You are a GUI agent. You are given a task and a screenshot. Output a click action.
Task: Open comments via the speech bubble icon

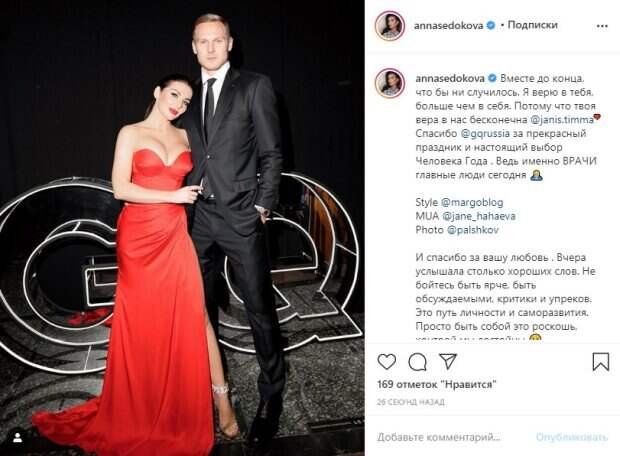[417, 362]
